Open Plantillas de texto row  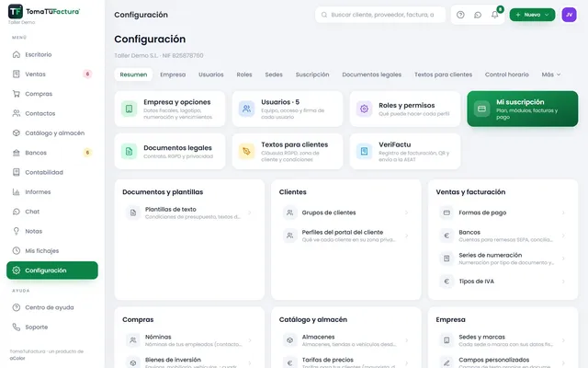pyautogui.click(x=189, y=213)
